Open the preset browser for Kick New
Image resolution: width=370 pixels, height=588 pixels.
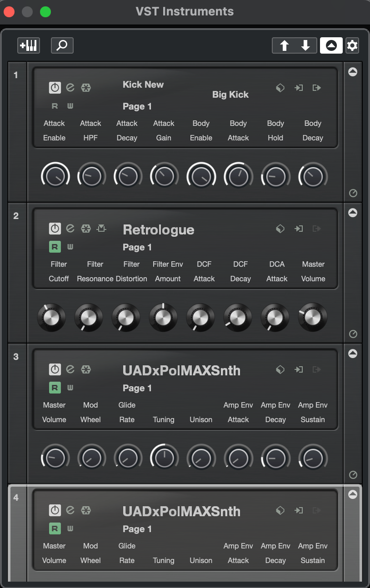point(280,88)
